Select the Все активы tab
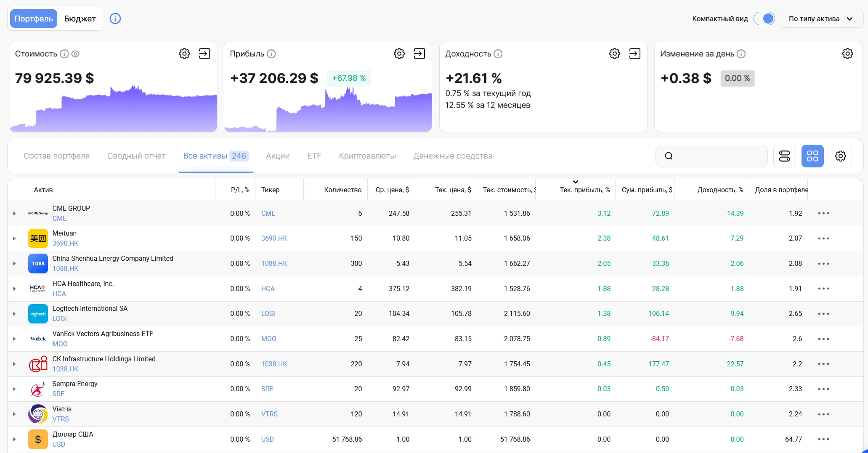 click(x=216, y=156)
